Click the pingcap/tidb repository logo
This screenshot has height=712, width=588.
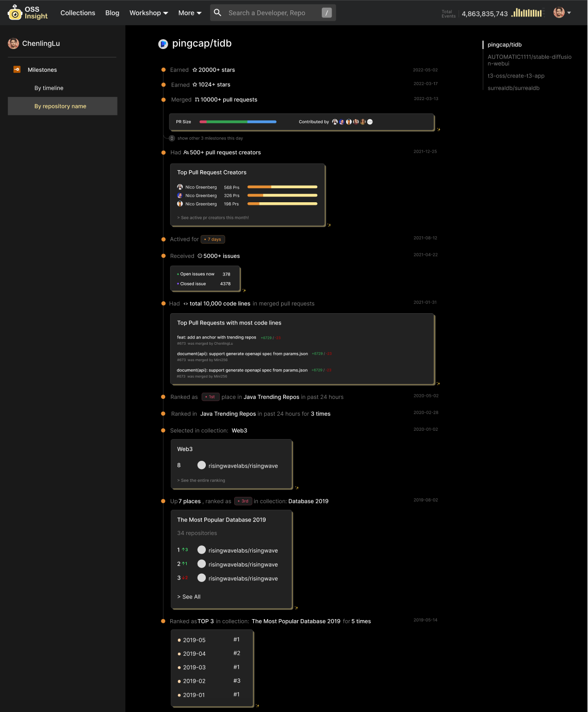pos(163,44)
